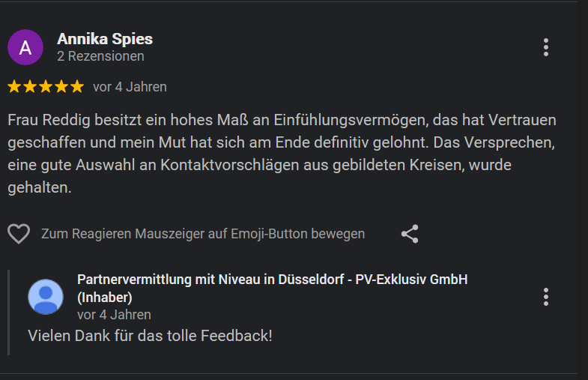Click the "Zum Reagieren Mauszeiger" hint text
Image resolution: width=588 pixels, height=380 pixels.
coord(203,234)
